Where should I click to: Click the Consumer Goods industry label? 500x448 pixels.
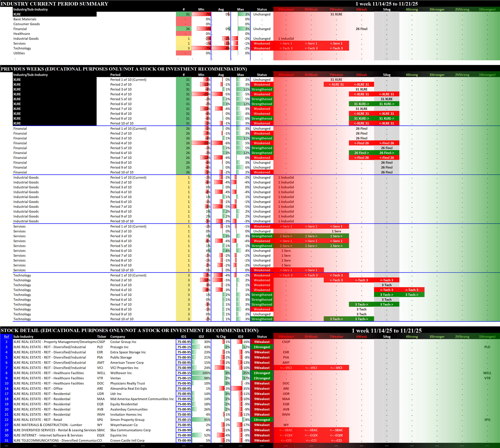point(26,24)
